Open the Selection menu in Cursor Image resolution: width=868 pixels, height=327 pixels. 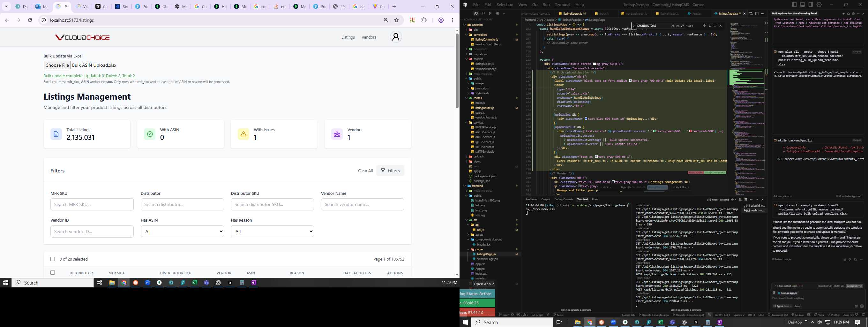point(505,4)
